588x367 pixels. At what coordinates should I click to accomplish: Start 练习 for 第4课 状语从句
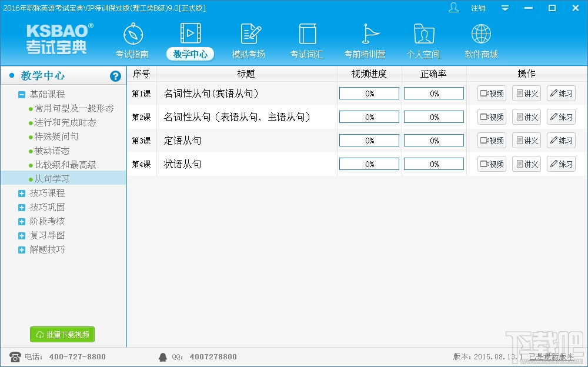pyautogui.click(x=562, y=164)
